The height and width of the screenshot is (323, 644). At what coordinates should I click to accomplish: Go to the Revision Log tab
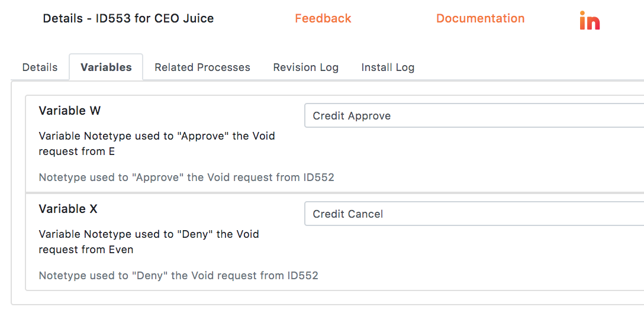coord(305,67)
